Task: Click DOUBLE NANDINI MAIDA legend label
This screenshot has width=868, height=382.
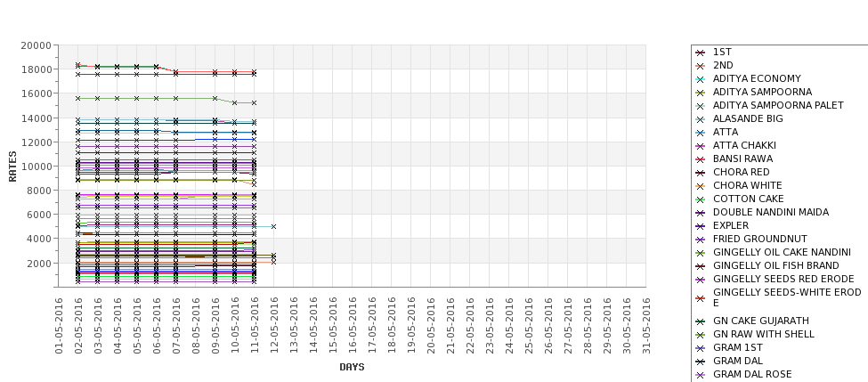Action: 771,212
